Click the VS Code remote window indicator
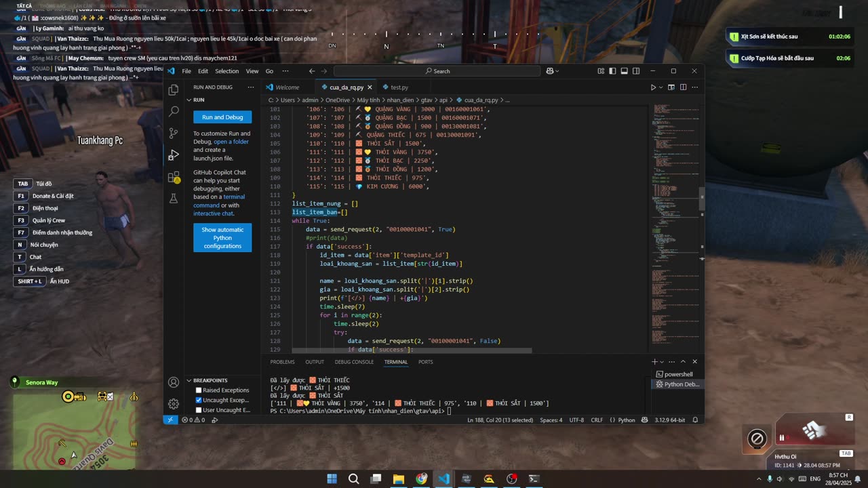This screenshot has width=868, height=488. tap(170, 420)
